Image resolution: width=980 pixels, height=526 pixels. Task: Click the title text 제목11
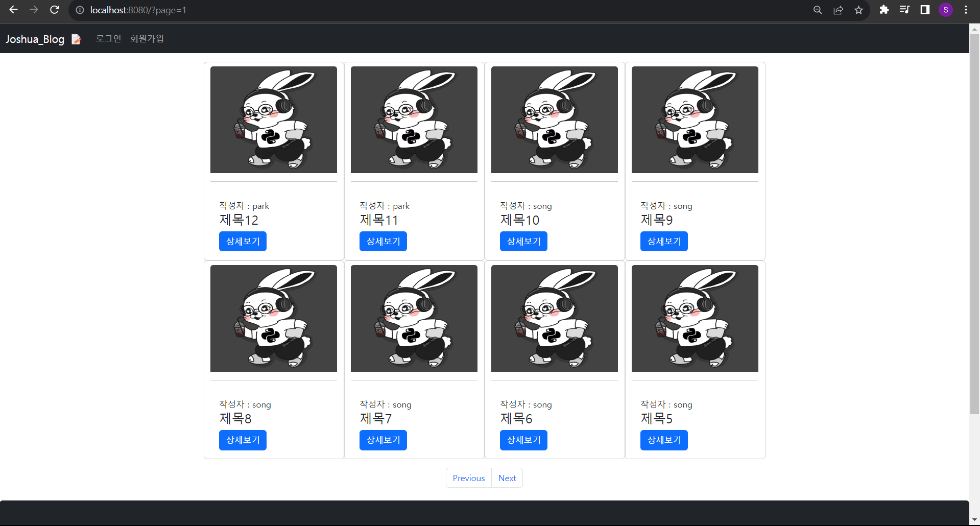pos(379,220)
